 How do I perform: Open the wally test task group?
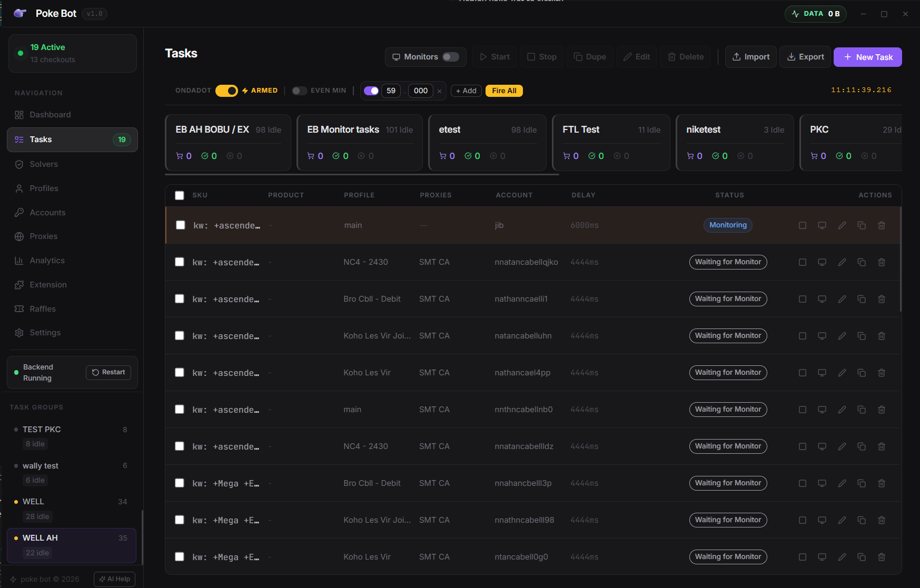pyautogui.click(x=41, y=465)
